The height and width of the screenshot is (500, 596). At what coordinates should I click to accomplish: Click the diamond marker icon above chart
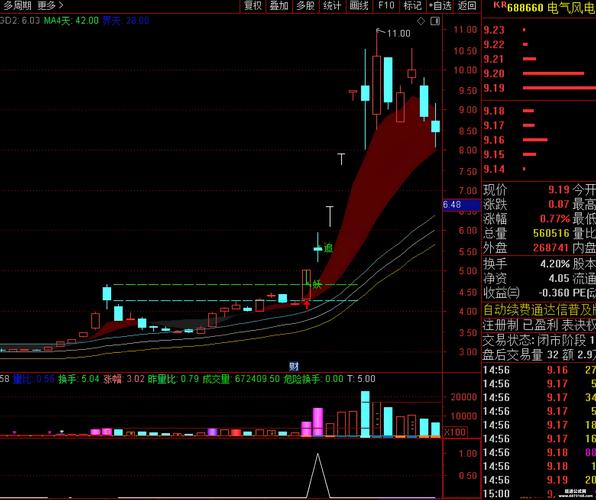[421, 21]
